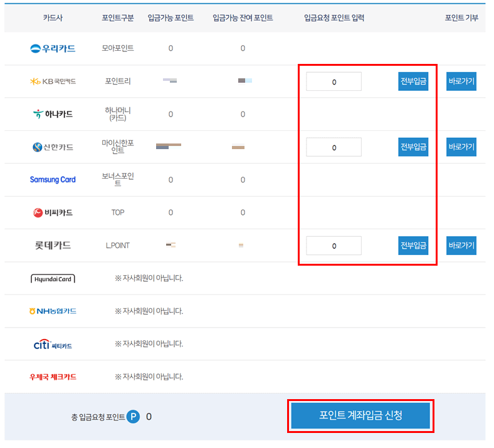Click non-member notice in 우체국 체크카드 row

(x=149, y=377)
